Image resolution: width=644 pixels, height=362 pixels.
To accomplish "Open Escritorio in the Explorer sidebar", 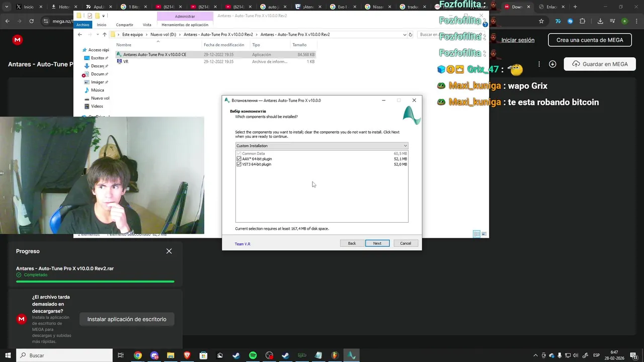I will [x=97, y=58].
